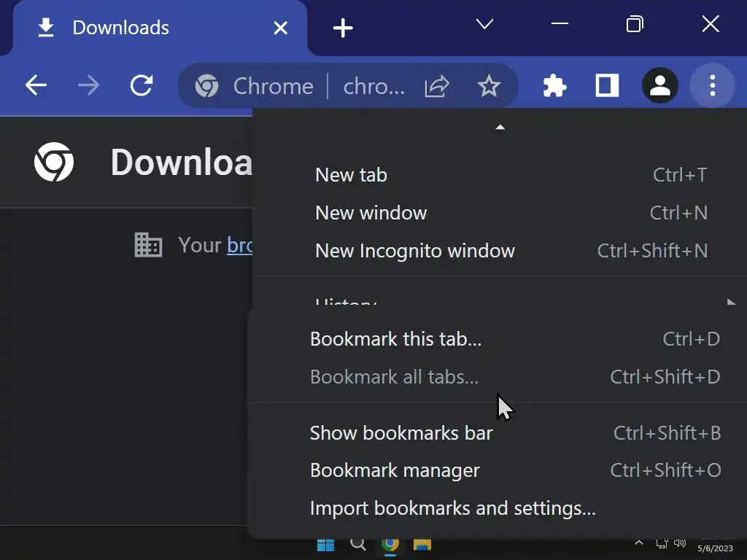The image size is (747, 560).
Task: Click the forward navigation arrow
Action: 88,86
